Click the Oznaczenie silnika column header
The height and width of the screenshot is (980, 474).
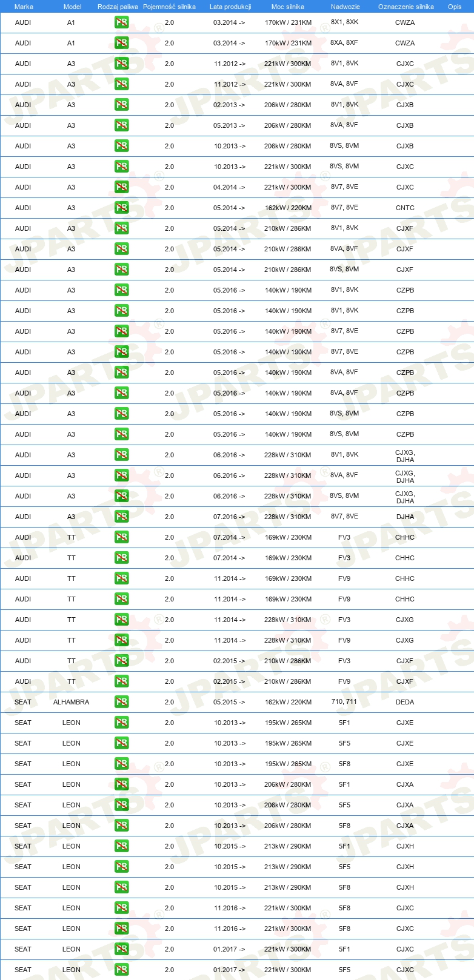[406, 7]
